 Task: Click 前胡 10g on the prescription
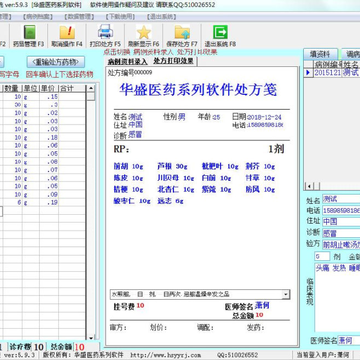(128, 166)
